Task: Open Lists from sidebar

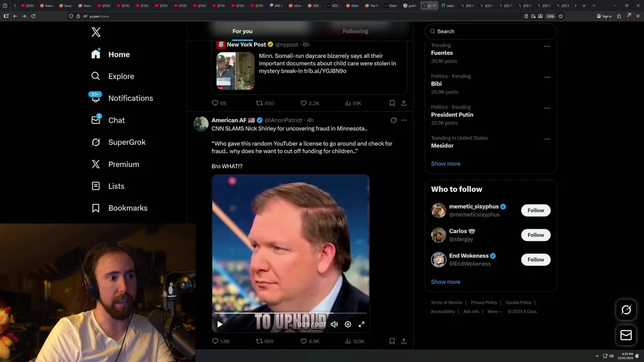Action: click(x=108, y=186)
